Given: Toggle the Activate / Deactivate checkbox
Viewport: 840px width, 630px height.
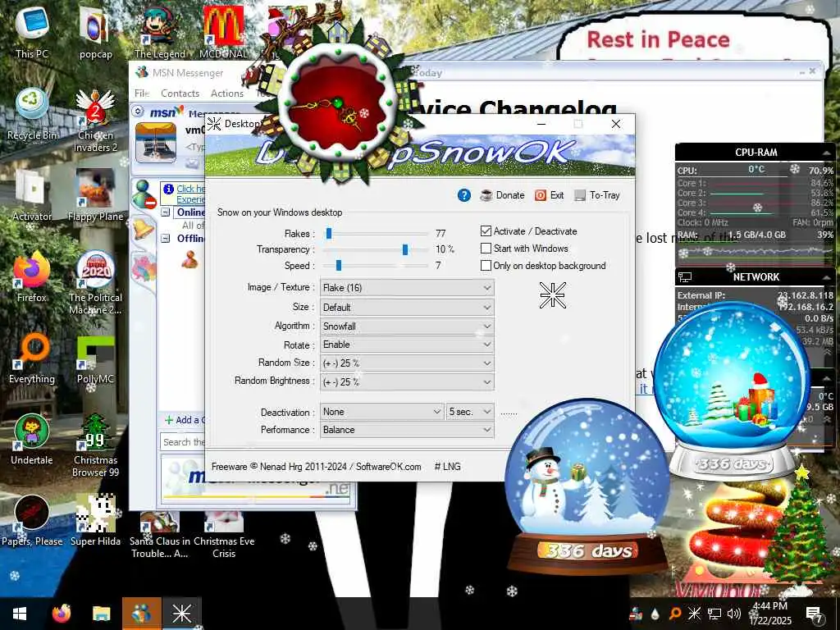Looking at the screenshot, I should (x=486, y=231).
